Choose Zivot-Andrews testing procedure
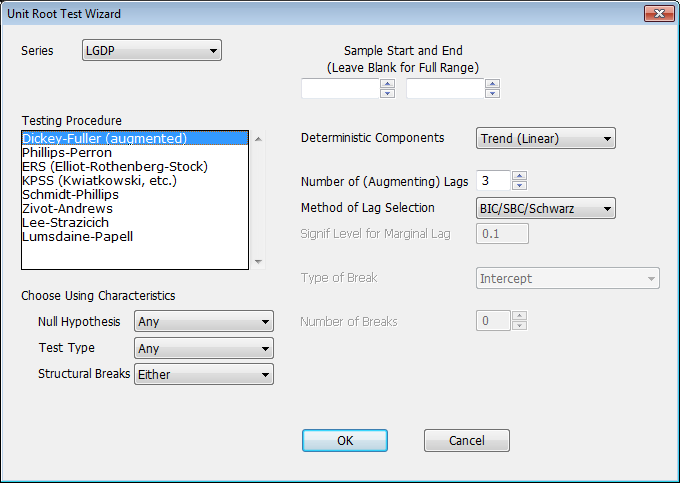Screen dimensions: 680x483 tap(67, 208)
